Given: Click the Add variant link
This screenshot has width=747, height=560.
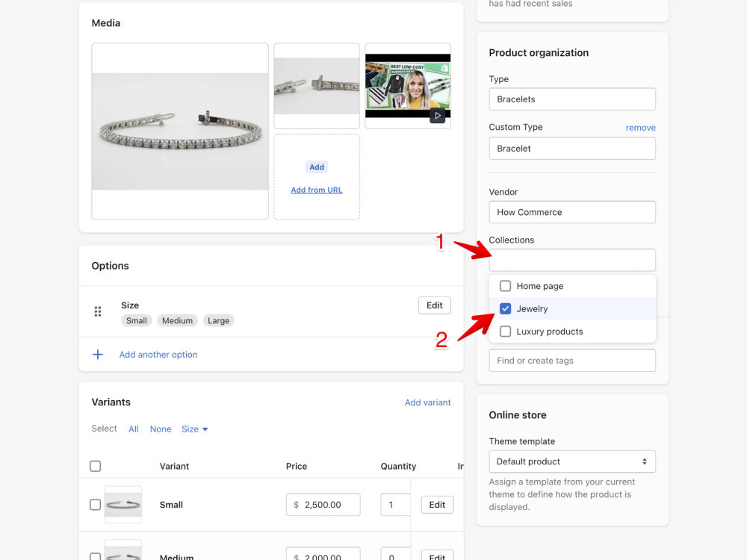Looking at the screenshot, I should [428, 402].
